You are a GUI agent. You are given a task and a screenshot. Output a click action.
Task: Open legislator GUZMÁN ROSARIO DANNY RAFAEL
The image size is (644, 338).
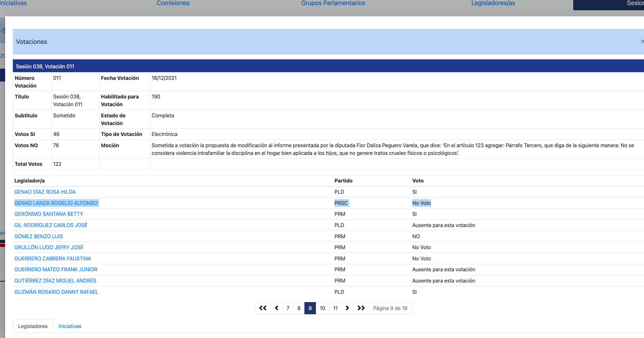coord(56,292)
